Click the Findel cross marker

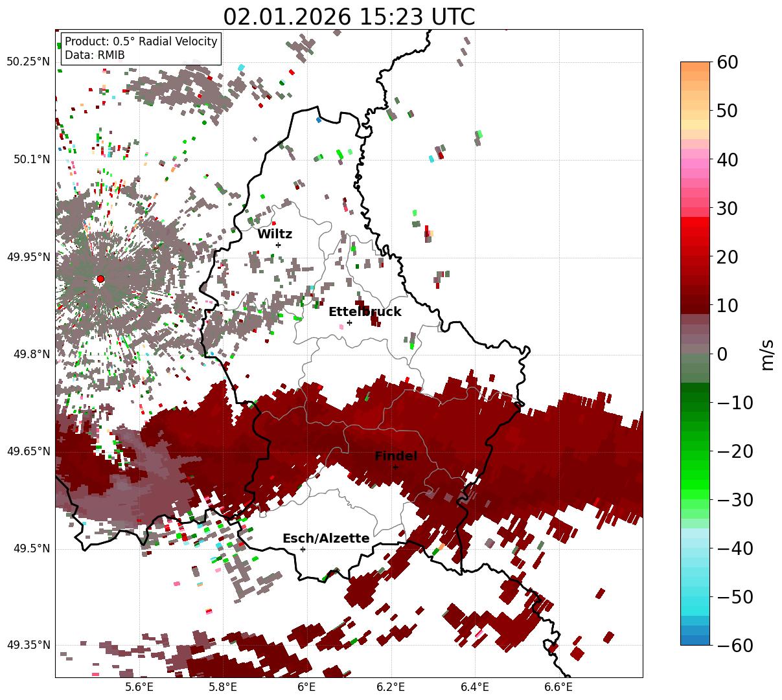pyautogui.click(x=395, y=467)
